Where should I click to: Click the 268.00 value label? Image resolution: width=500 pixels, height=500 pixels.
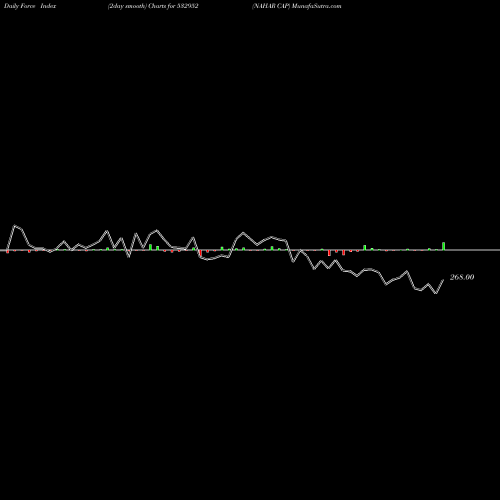462,277
